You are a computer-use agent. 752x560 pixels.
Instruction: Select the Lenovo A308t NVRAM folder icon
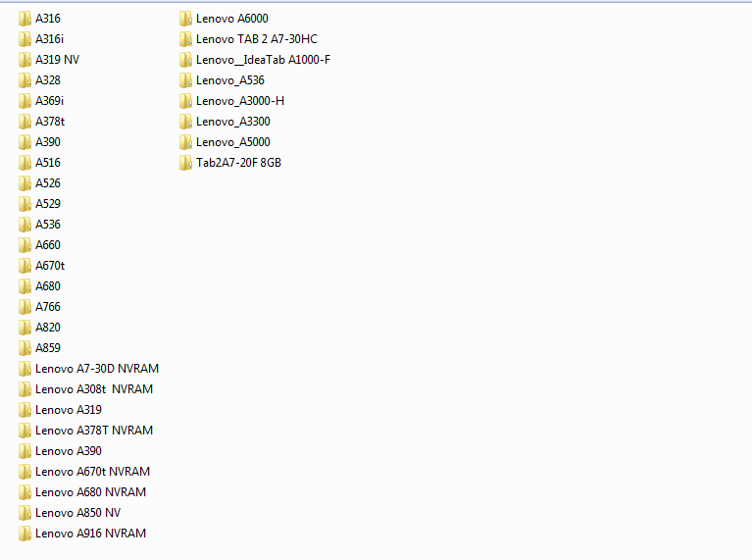[x=25, y=390]
